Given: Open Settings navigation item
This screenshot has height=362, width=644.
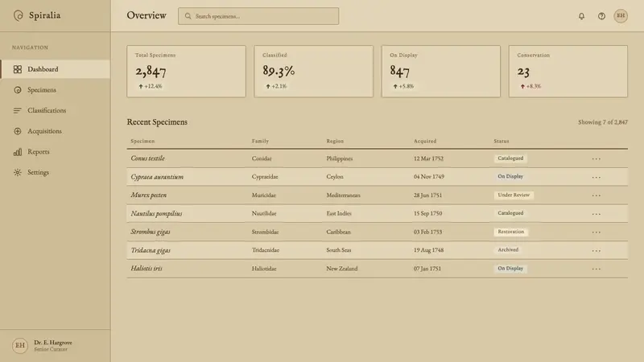Looking at the screenshot, I should tap(55, 172).
